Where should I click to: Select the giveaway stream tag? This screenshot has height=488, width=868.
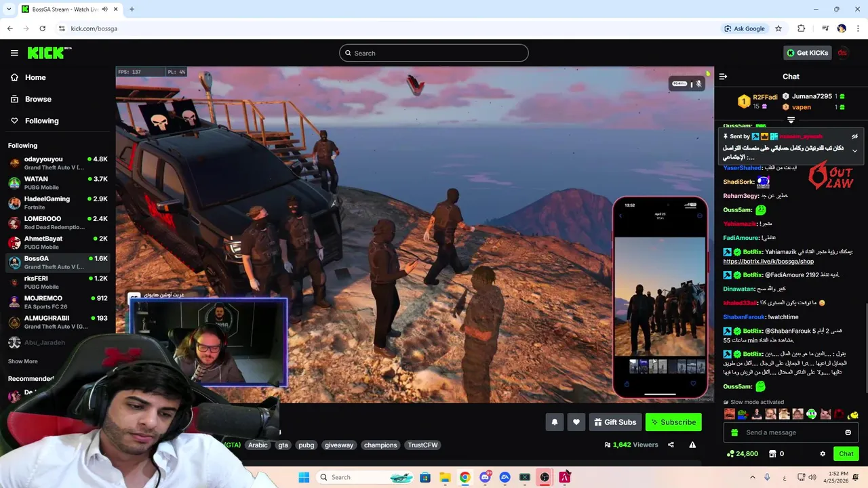339,445
